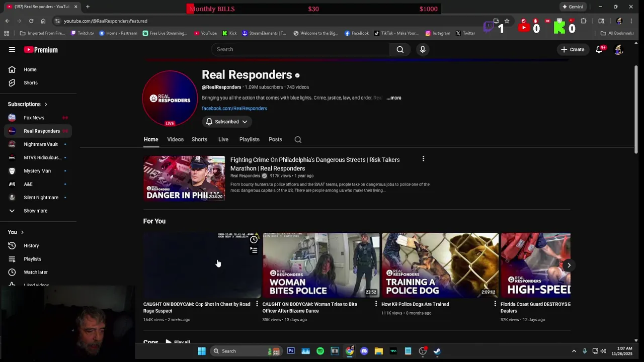
Task: Go back in browser history
Action: (x=7, y=21)
